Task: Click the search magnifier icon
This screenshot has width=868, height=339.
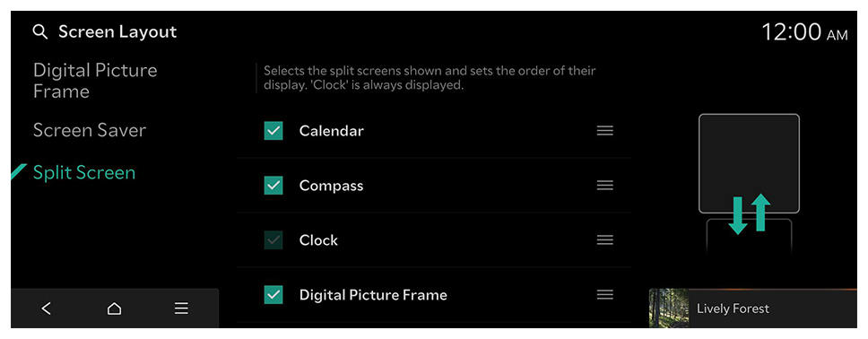Action: point(39,32)
